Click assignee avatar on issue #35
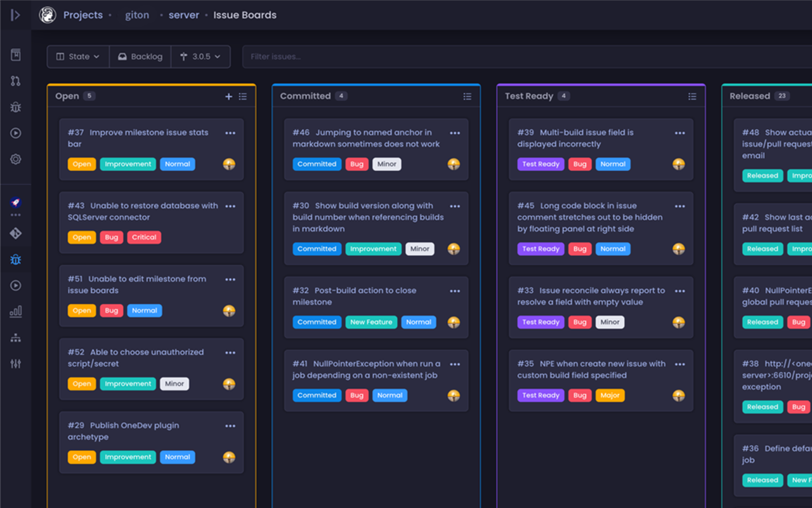This screenshot has width=812, height=508. (679, 396)
